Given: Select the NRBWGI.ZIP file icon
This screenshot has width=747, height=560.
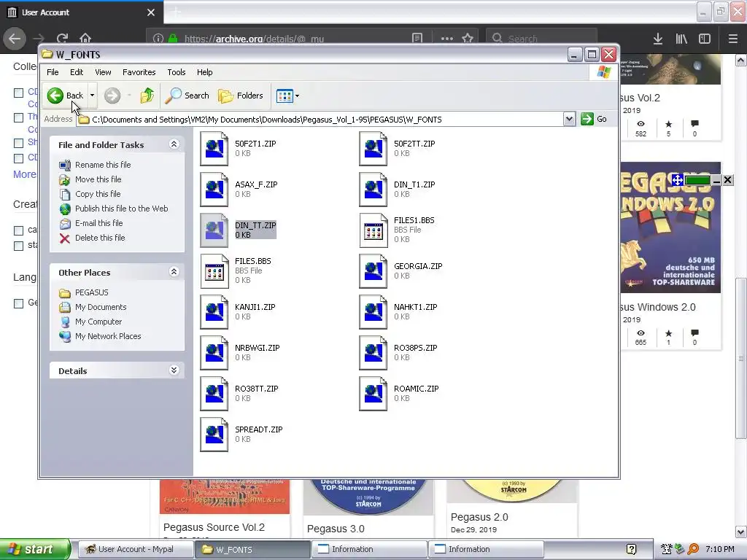Looking at the screenshot, I should coord(214,354).
